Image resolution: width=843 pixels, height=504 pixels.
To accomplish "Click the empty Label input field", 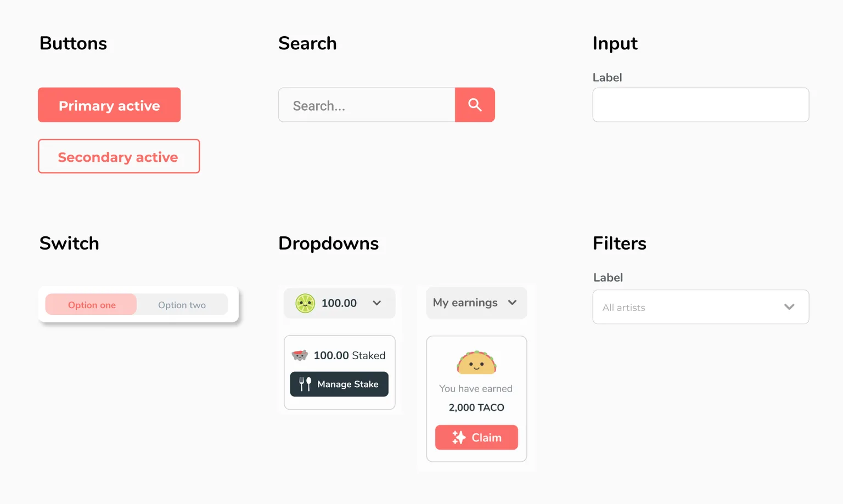I will (701, 105).
